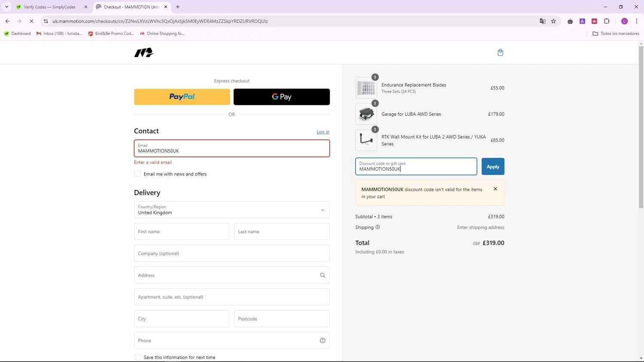Close the Checkout MAMMOTION tab

point(166,7)
